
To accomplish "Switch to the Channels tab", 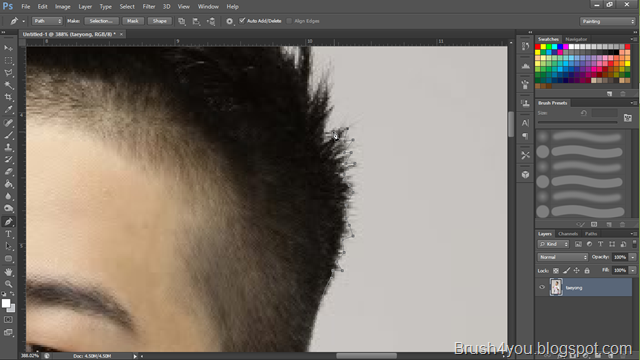I will [568, 234].
